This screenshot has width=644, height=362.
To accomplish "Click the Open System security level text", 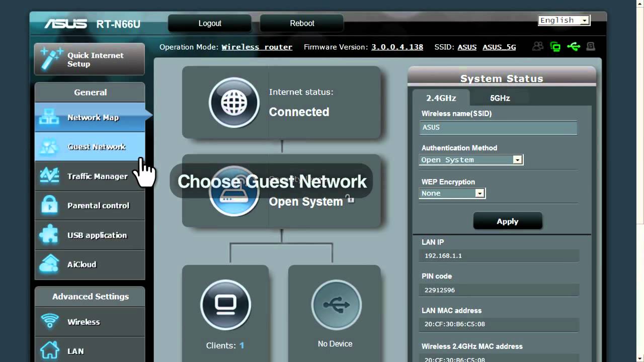I will tap(306, 202).
